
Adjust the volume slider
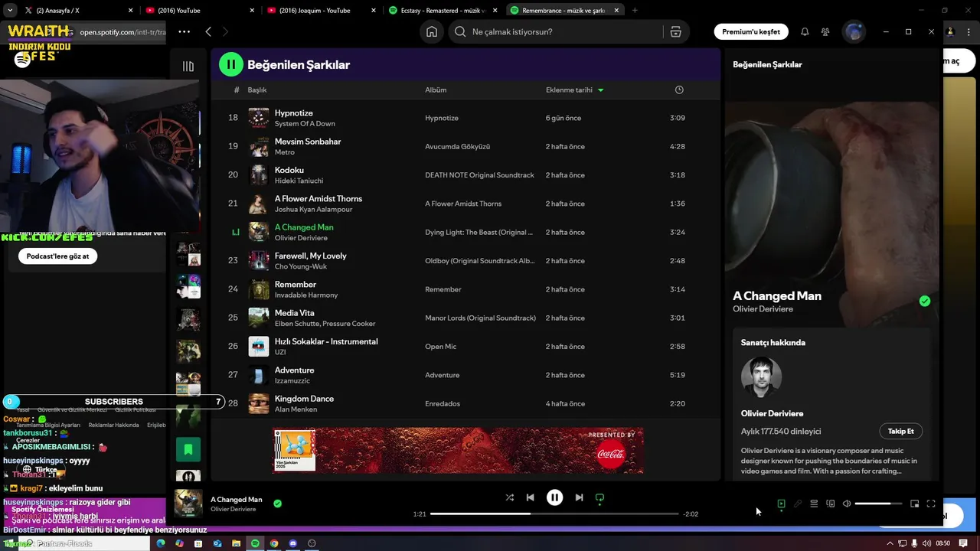click(x=877, y=504)
